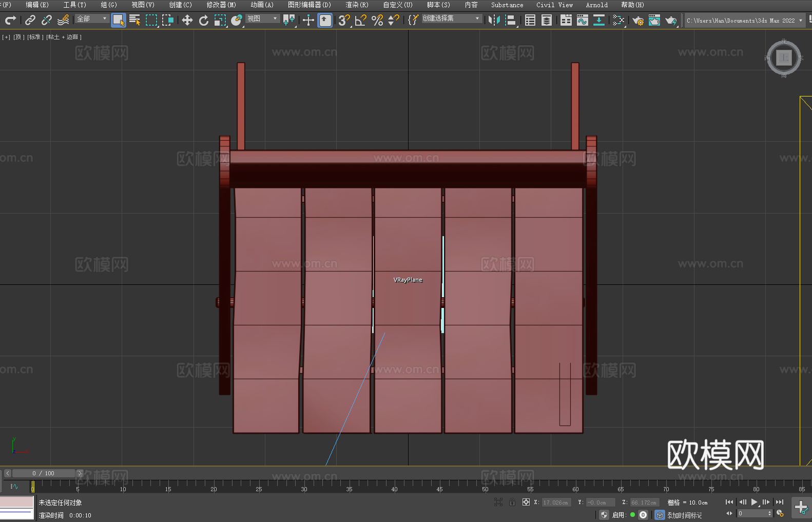Open 组(G) menu
Image resolution: width=812 pixels, height=522 pixels.
[x=109, y=5]
